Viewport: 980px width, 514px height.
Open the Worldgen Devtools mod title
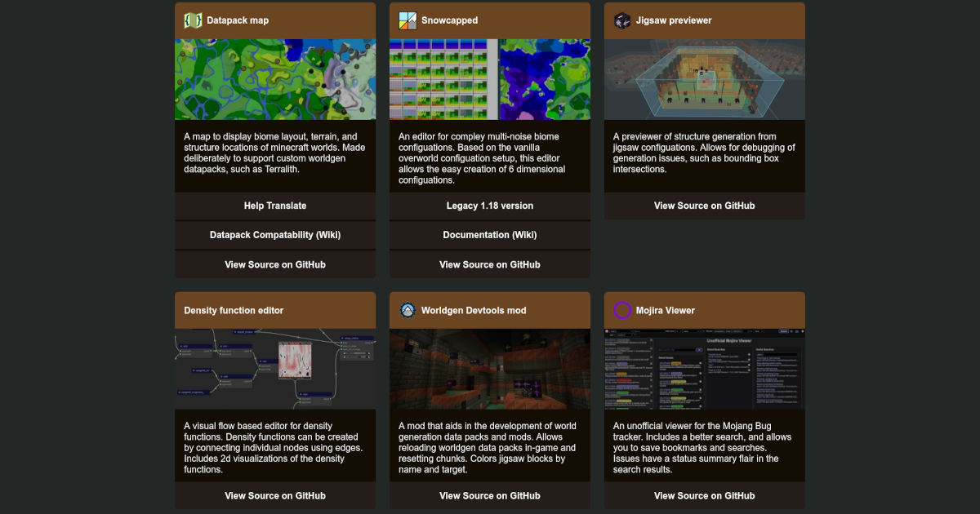click(x=474, y=311)
